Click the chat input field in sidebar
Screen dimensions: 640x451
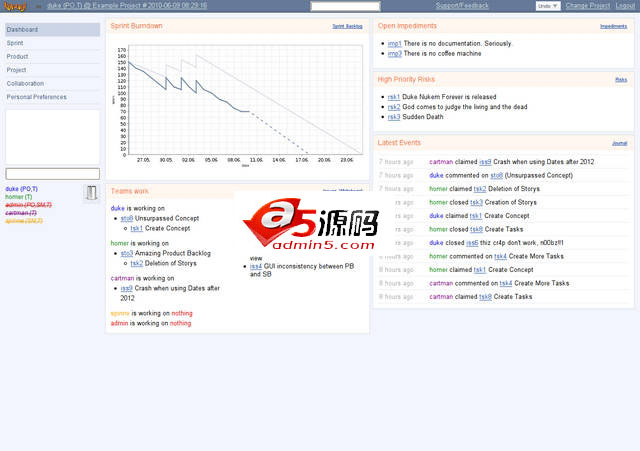(x=53, y=174)
